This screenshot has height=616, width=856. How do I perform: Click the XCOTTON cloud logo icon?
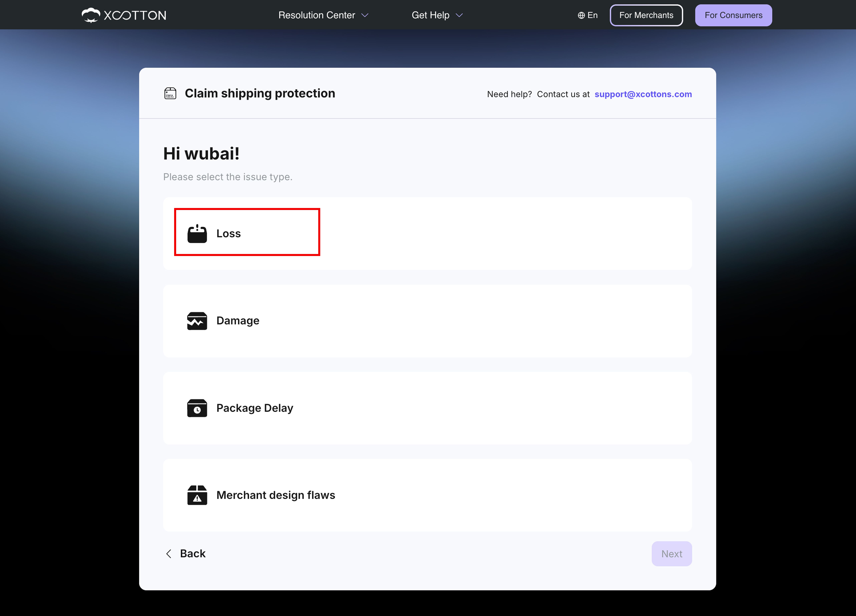coord(91,15)
